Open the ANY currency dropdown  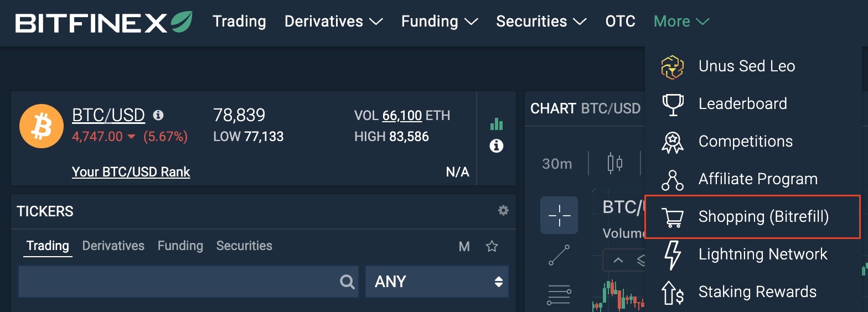click(x=437, y=282)
